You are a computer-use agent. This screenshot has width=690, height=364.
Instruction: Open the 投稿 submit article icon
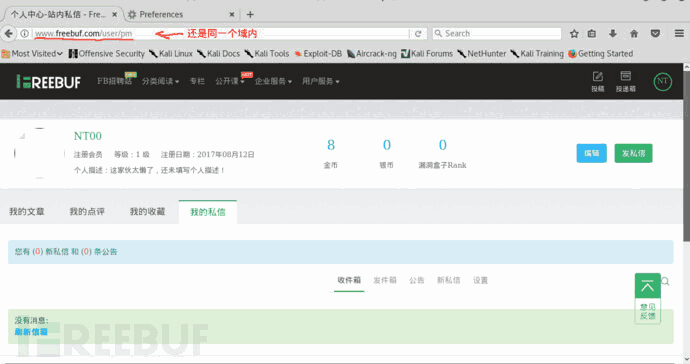pyautogui.click(x=597, y=81)
